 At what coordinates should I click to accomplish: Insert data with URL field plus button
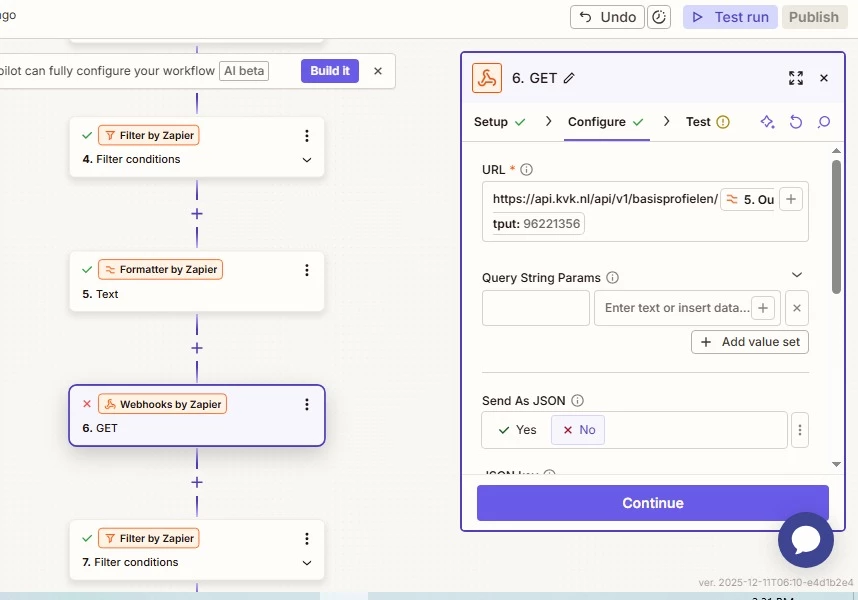pyautogui.click(x=791, y=200)
